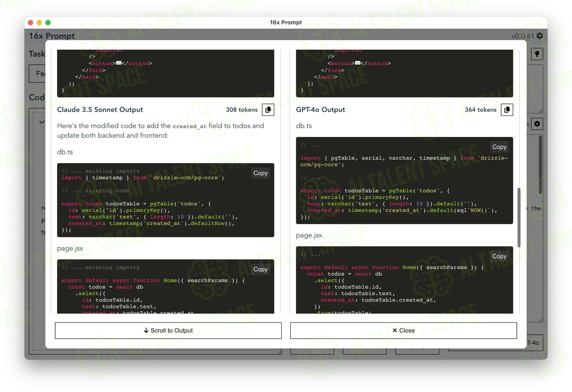Click GPT-4o's sql`NOW()` created_at code line
The image size is (572, 392).
pyautogui.click(x=402, y=210)
